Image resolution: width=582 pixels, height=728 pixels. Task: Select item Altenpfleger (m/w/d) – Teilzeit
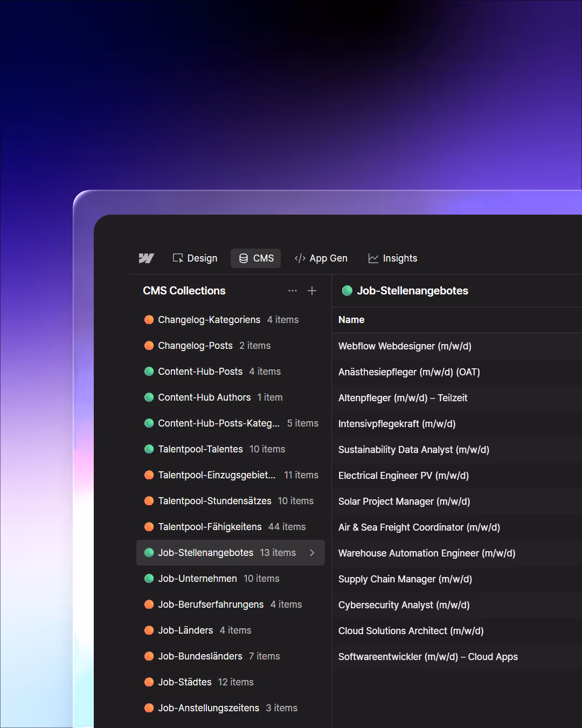click(457, 398)
